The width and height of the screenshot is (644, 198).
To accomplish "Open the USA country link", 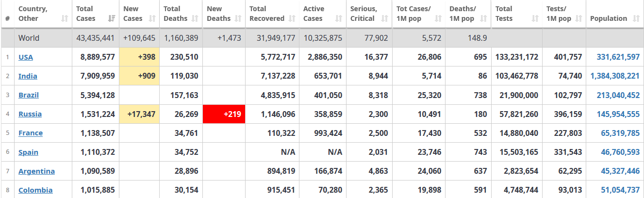I will (x=26, y=57).
